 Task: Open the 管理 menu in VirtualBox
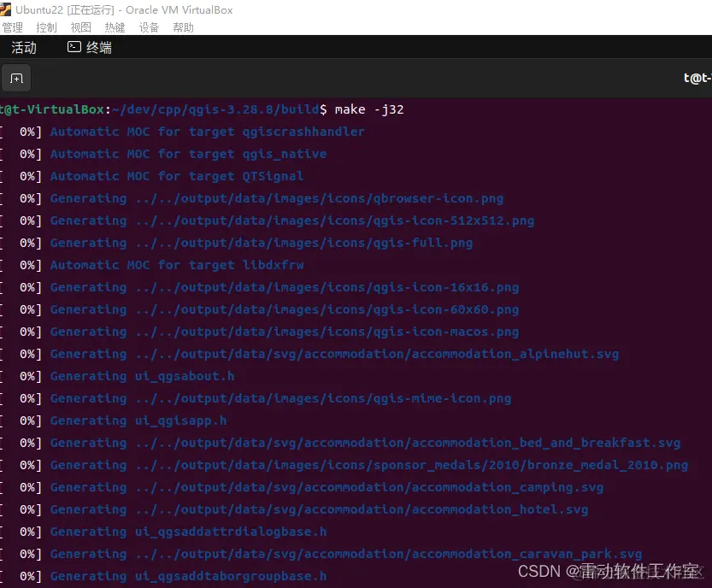coord(12,27)
